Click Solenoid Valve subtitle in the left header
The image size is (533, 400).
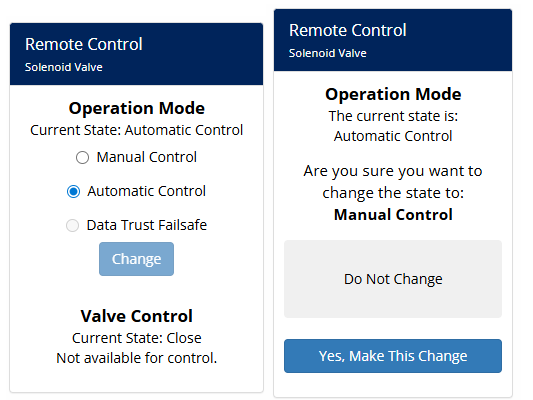pyautogui.click(x=64, y=67)
